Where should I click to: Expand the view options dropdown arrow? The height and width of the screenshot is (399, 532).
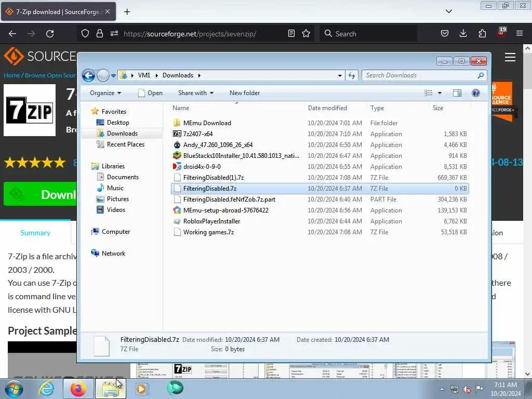pos(440,93)
